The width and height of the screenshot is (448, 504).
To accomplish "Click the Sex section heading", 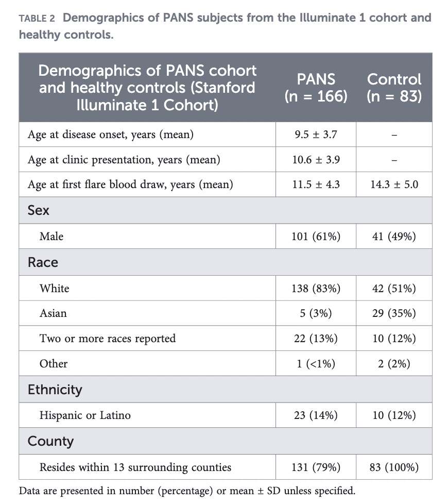I will click(x=38, y=210).
